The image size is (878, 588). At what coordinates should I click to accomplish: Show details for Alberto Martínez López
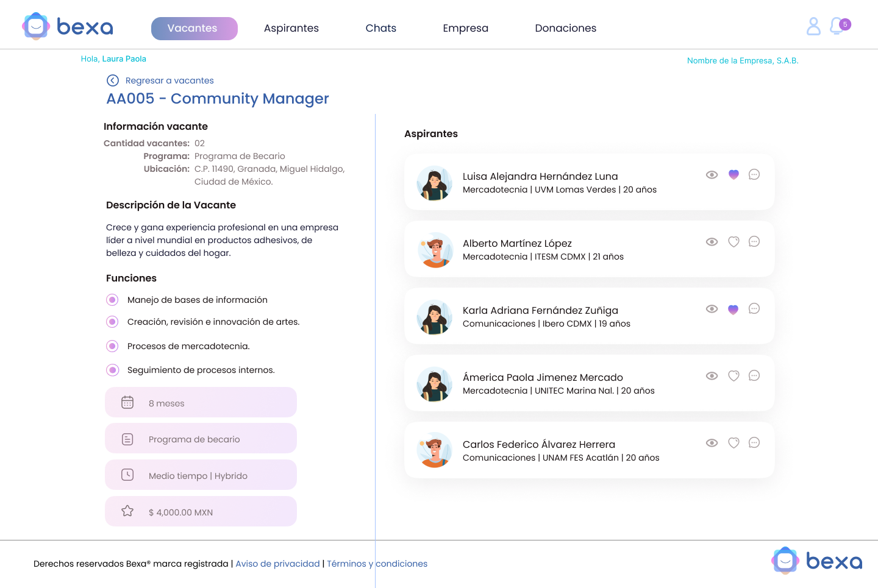pyautogui.click(x=712, y=241)
